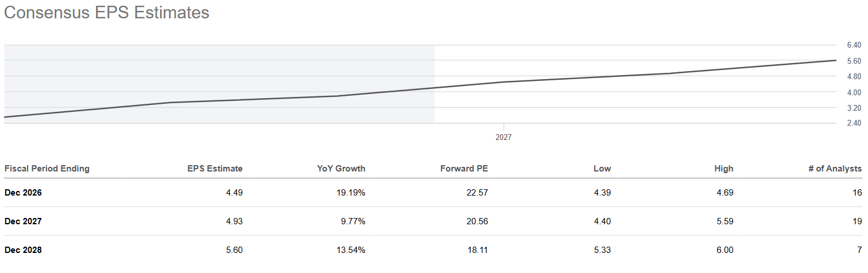Click the EPS estimate value 4.49
Viewport: 868px width, 273px height.
coord(234,193)
